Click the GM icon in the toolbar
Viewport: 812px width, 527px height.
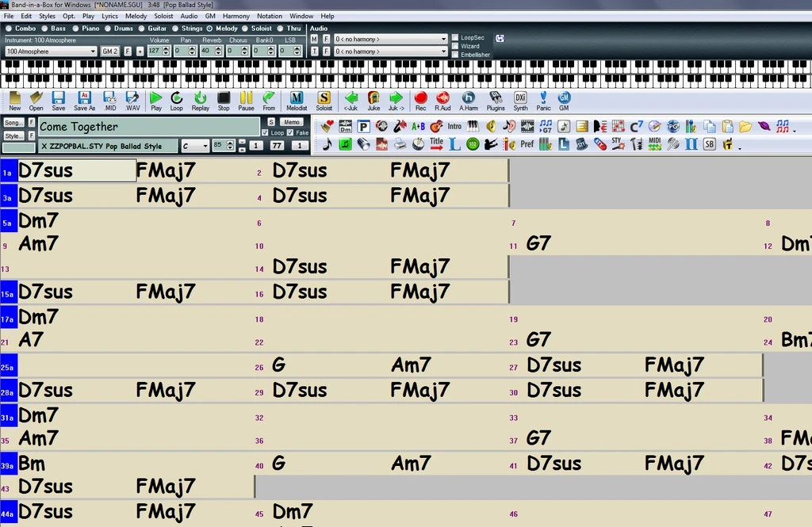(x=564, y=101)
